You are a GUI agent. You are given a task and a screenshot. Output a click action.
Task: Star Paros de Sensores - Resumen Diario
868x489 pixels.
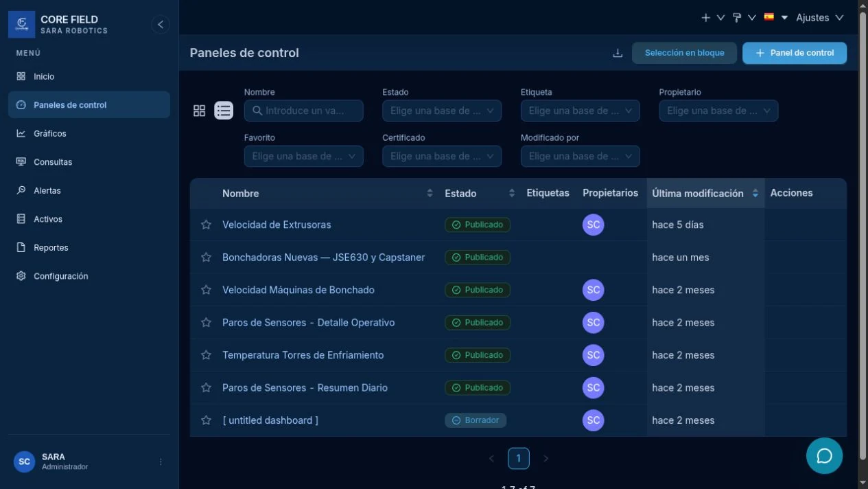pyautogui.click(x=206, y=388)
